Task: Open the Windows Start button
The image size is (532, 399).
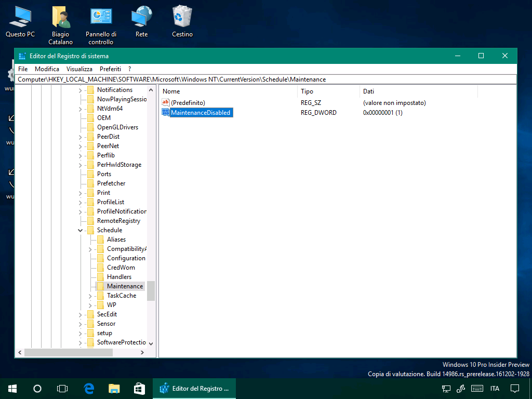Action: [x=12, y=389]
